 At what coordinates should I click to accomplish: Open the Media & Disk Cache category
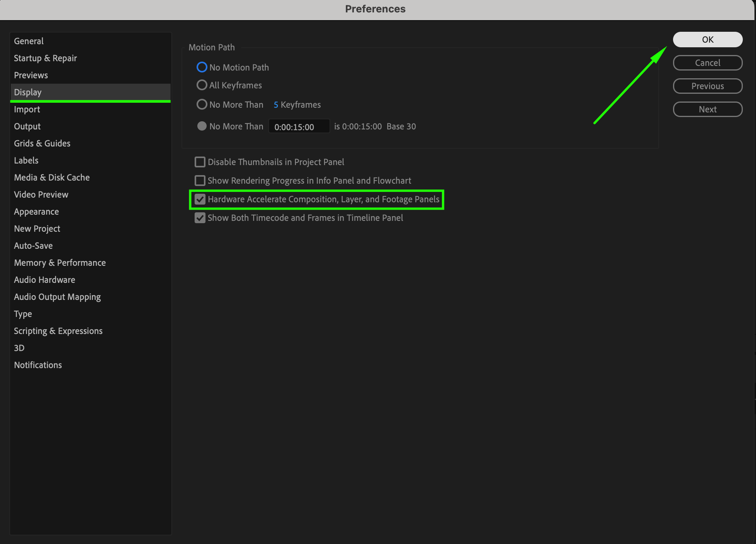(x=52, y=177)
